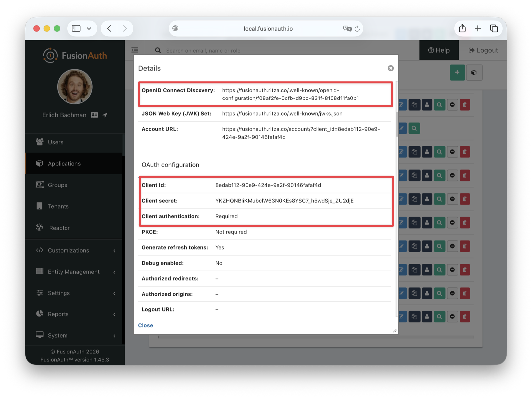Manage application users via the person icon
This screenshot has width=532, height=398.
pyautogui.click(x=427, y=105)
